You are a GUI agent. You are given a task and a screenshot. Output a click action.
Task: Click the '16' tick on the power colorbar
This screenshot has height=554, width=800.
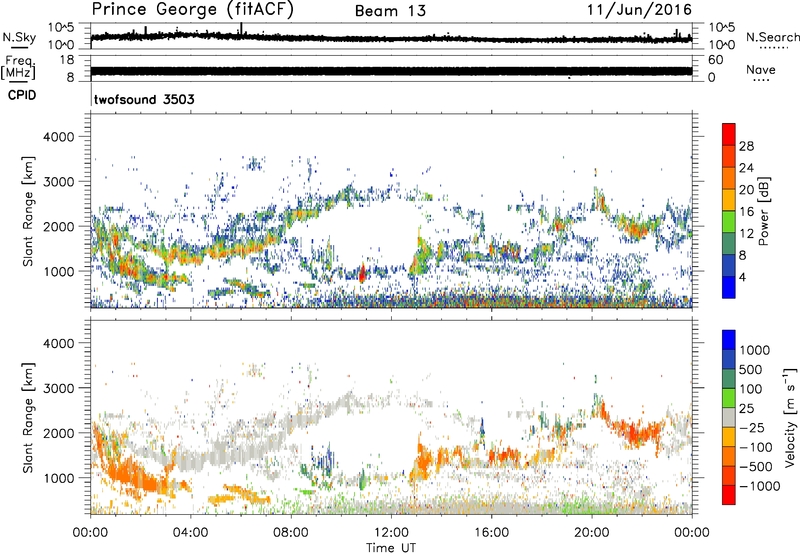pyautogui.click(x=746, y=212)
